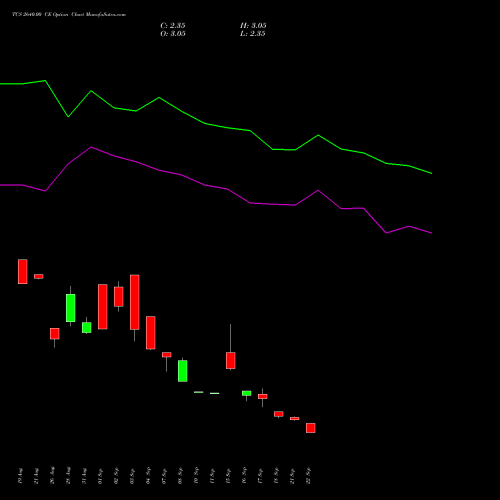Select the 02 Sep date label
Screen dimensions: 500x500
pos(116,476)
